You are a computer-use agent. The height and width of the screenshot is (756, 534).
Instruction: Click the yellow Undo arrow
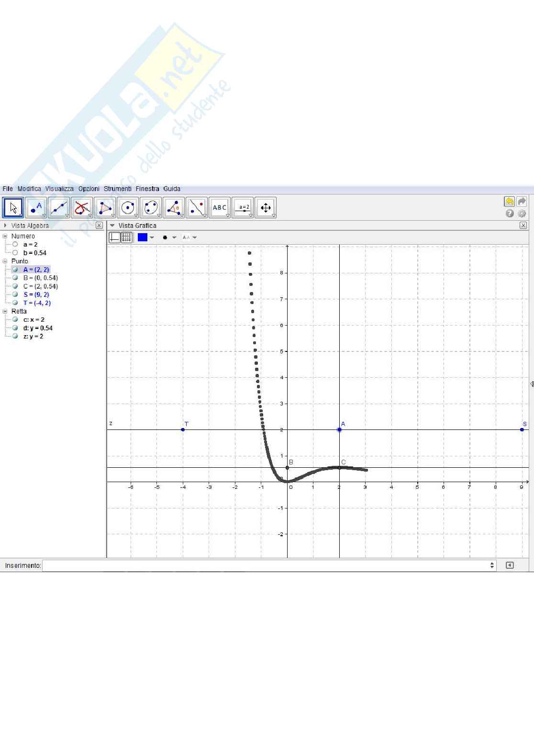509,202
